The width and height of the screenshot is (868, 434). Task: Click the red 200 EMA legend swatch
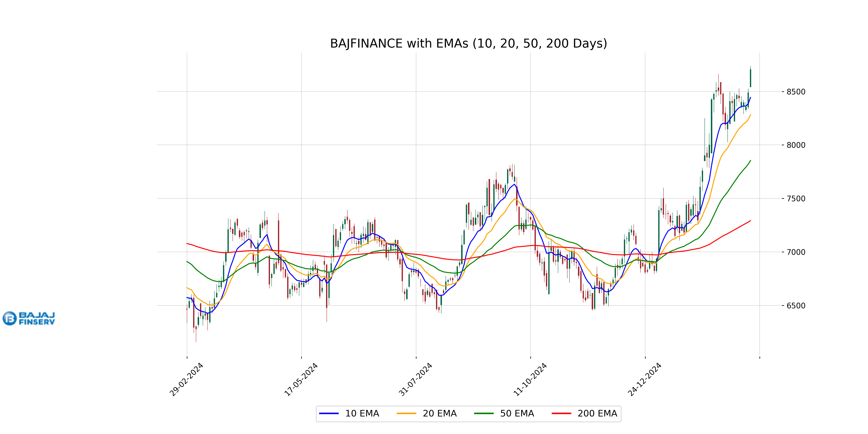[561, 413]
